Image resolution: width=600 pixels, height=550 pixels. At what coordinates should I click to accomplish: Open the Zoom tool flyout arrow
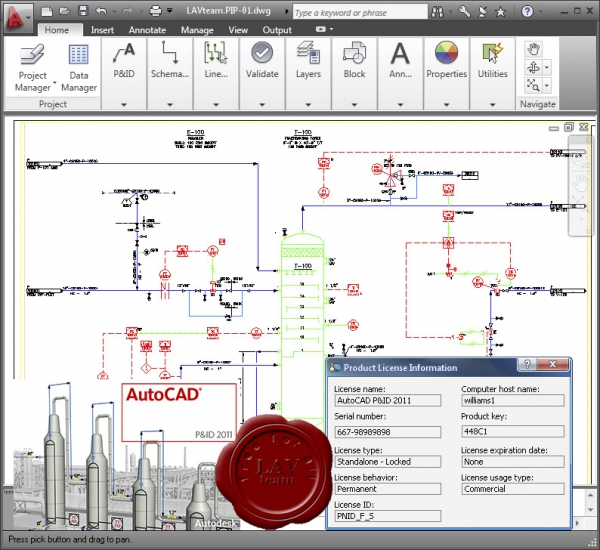click(547, 85)
